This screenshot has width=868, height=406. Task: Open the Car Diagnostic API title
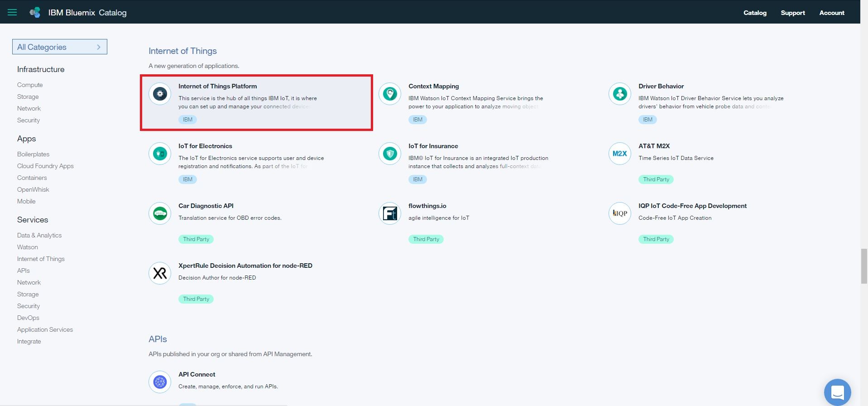(206, 206)
